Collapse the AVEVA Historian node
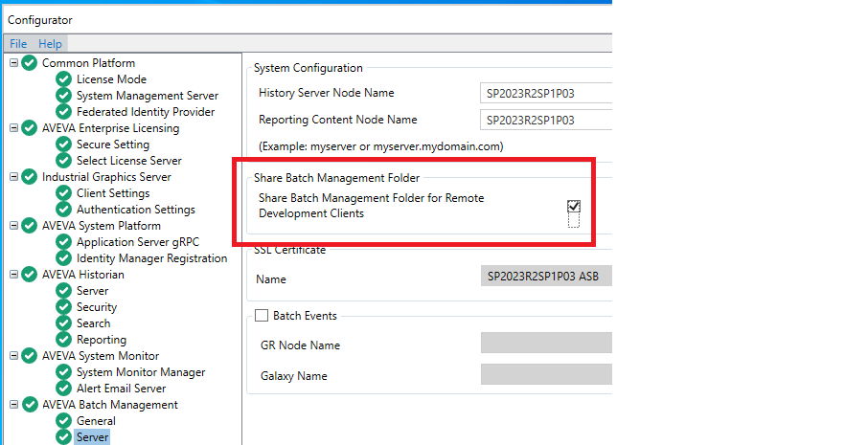Screen dimensions: 868x445 point(13,275)
